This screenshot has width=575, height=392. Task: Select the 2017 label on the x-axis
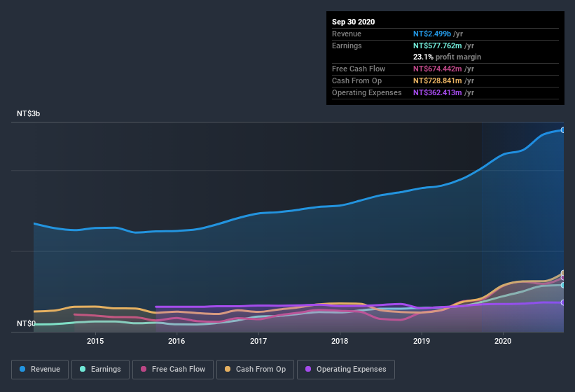tap(258, 341)
